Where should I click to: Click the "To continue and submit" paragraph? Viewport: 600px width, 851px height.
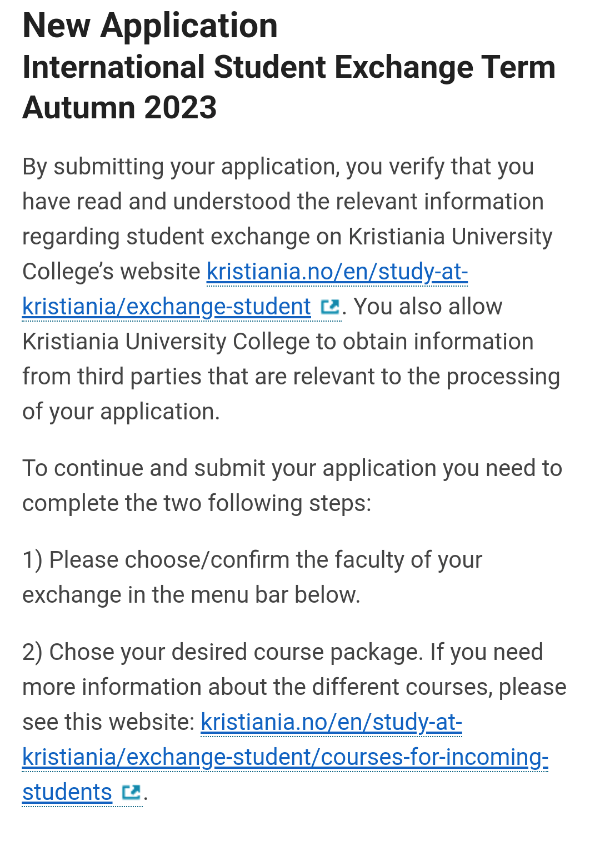tap(292, 486)
